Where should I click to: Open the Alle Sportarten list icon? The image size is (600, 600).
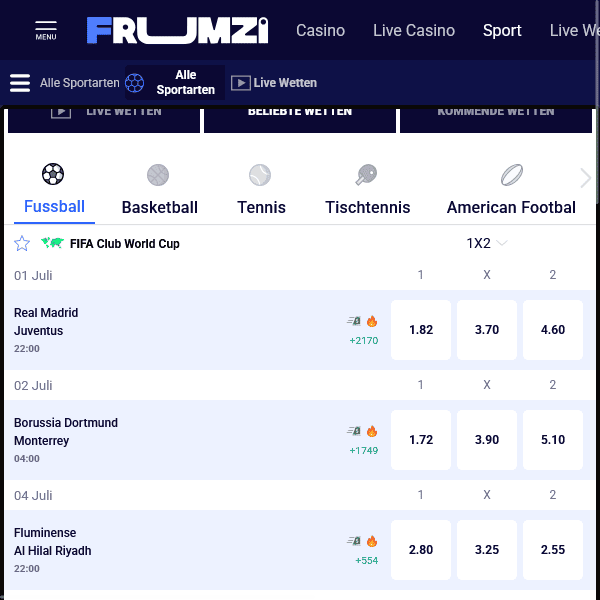point(20,83)
